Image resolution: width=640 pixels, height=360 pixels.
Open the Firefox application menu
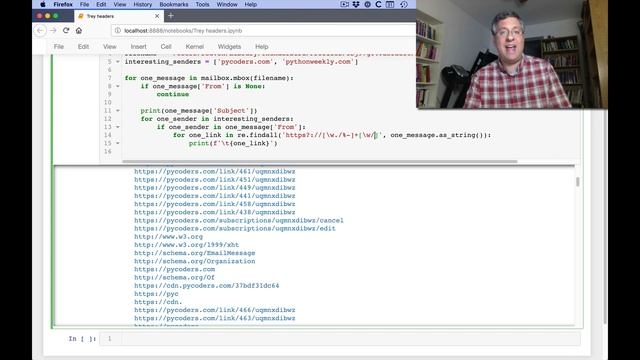coord(63,4)
